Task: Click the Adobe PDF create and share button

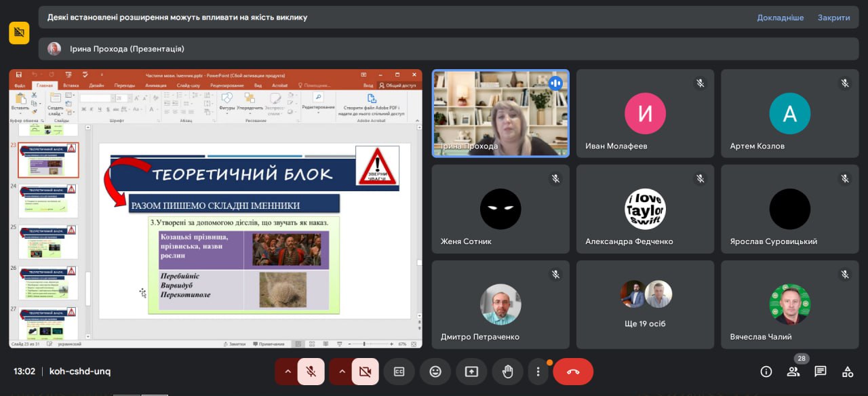Action: [x=372, y=105]
